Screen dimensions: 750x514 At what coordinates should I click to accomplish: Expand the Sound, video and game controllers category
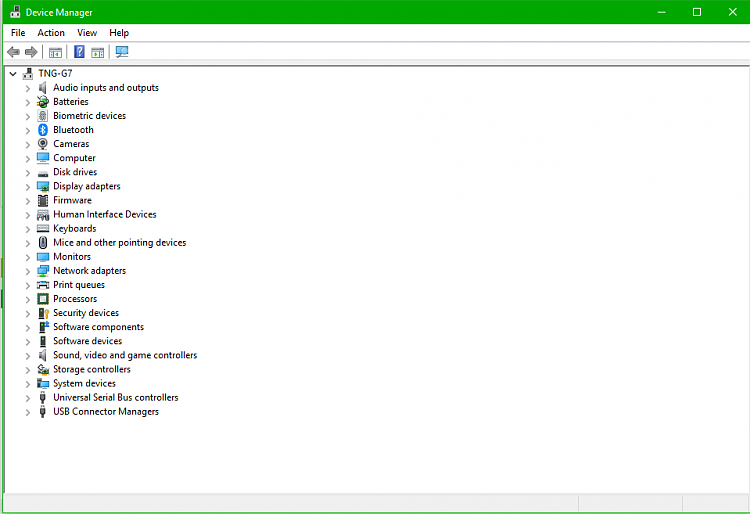(28, 356)
